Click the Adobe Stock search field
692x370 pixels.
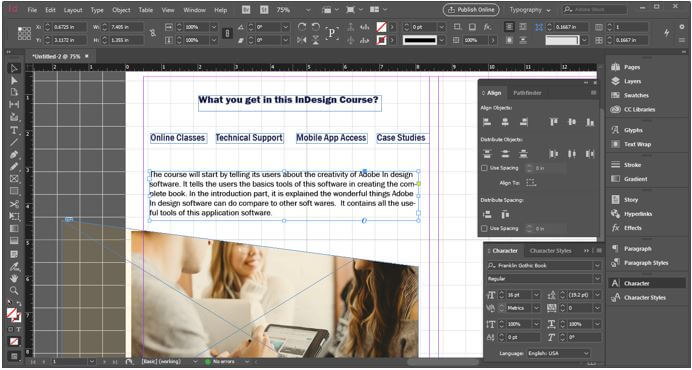tap(594, 10)
